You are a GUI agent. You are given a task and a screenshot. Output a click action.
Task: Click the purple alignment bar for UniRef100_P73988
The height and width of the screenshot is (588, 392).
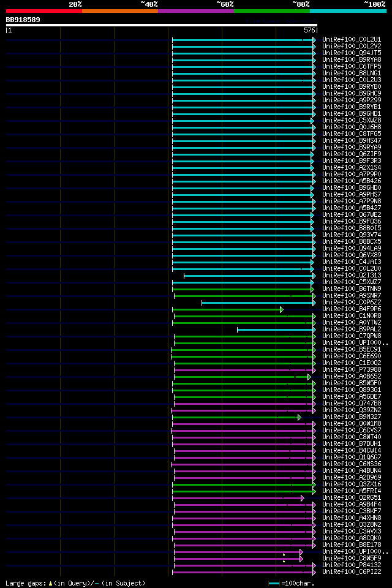[245, 371]
